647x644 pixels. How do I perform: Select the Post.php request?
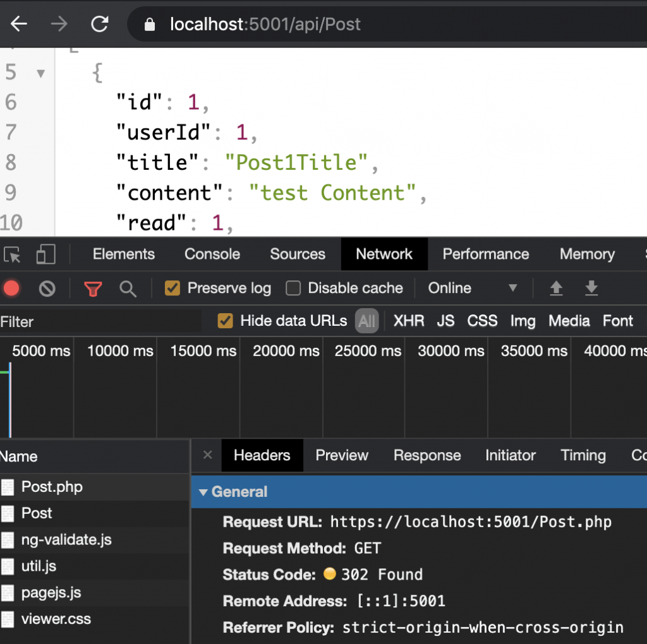(95, 487)
